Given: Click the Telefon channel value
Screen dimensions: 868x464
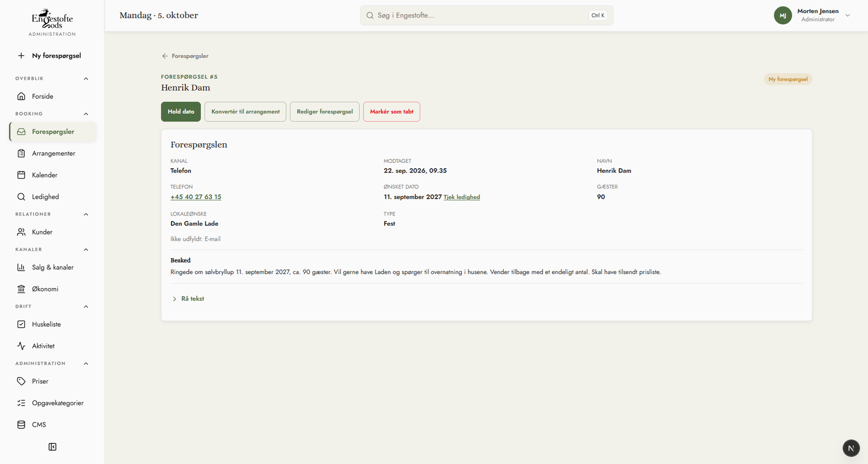Looking at the screenshot, I should point(181,170).
